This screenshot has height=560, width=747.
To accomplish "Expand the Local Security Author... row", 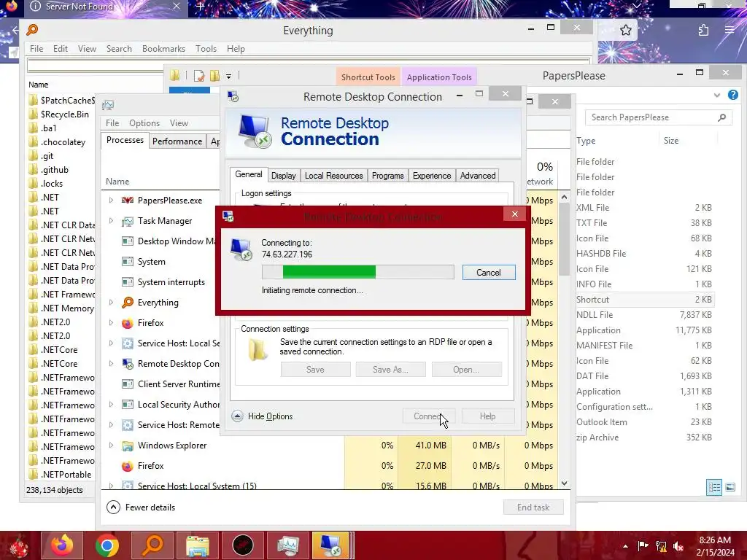I will click(111, 404).
